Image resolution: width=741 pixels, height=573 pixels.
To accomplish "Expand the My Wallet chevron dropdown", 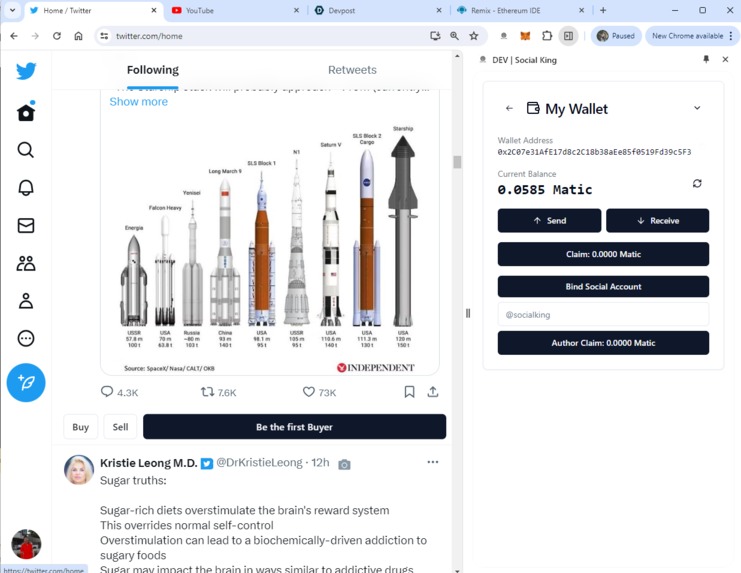I will (x=697, y=108).
